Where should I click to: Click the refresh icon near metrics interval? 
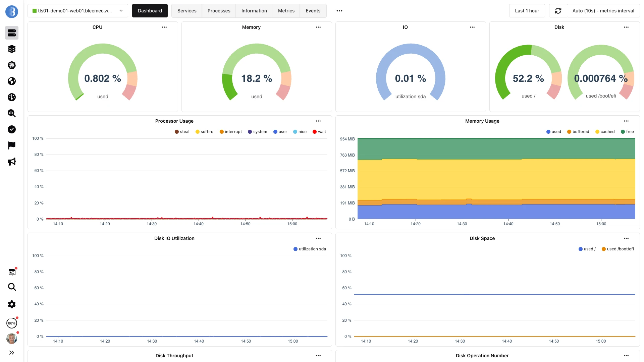558,11
